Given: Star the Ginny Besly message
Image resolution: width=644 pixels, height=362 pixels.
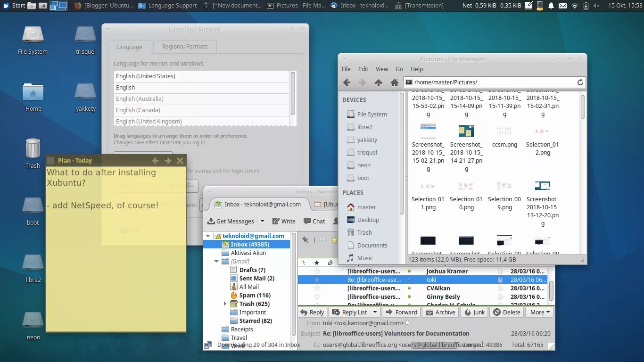Looking at the screenshot, I should click(x=317, y=297).
